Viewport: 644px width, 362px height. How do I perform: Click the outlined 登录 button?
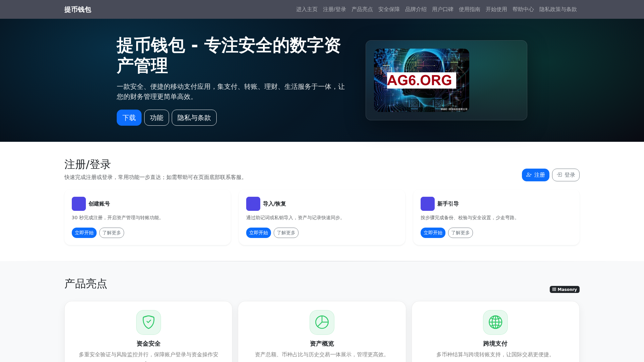tap(566, 175)
